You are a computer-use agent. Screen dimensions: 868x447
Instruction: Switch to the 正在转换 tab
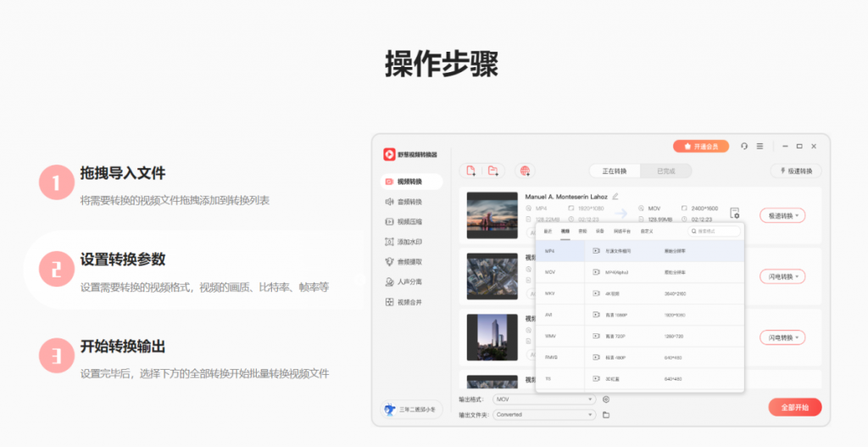[615, 171]
